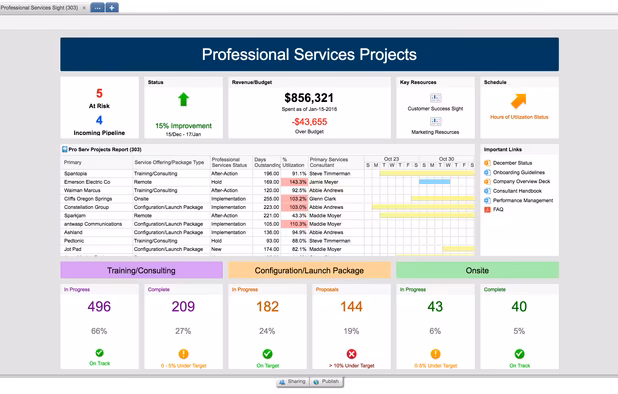Image resolution: width=618 pixels, height=394 pixels.
Task: Click the % Utilization column header
Action: click(293, 162)
